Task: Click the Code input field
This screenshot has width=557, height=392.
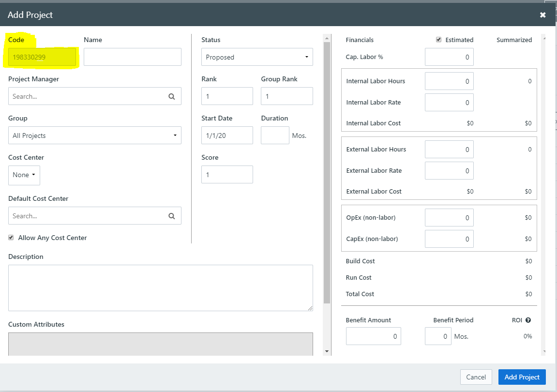Action: click(42, 57)
